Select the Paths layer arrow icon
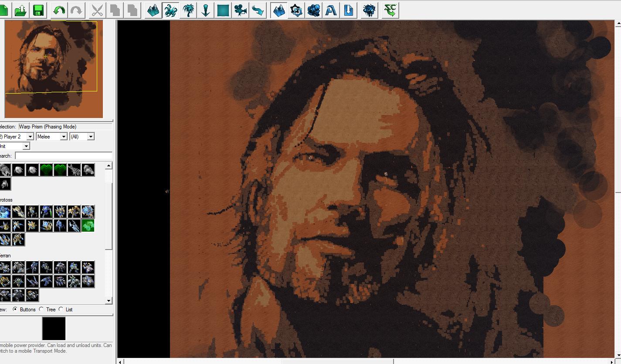The width and height of the screenshot is (621, 364). pos(258,10)
